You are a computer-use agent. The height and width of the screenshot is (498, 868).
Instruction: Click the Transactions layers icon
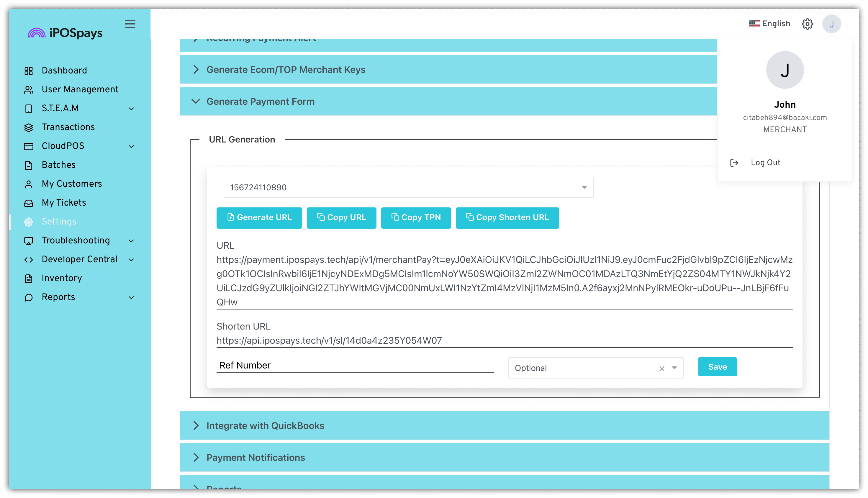(x=29, y=127)
